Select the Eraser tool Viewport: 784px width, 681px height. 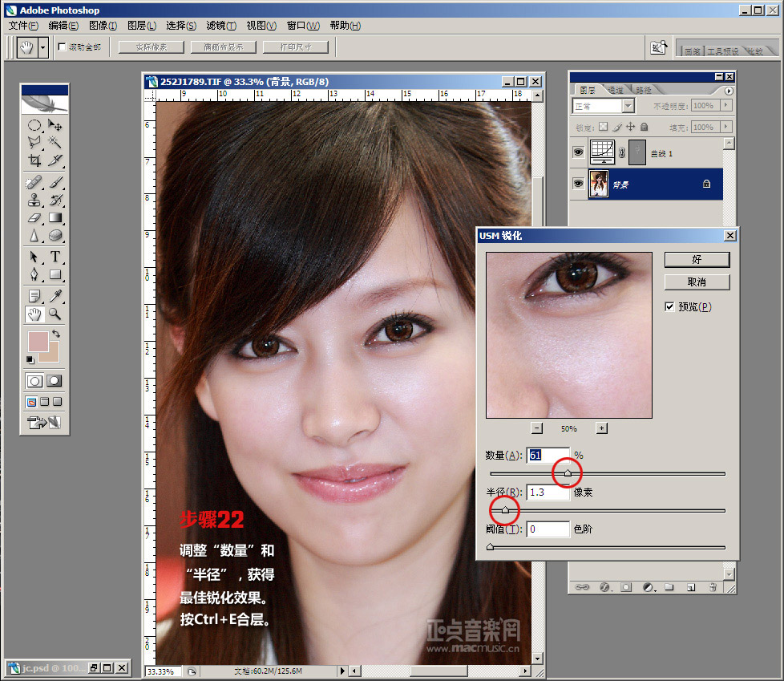(34, 217)
